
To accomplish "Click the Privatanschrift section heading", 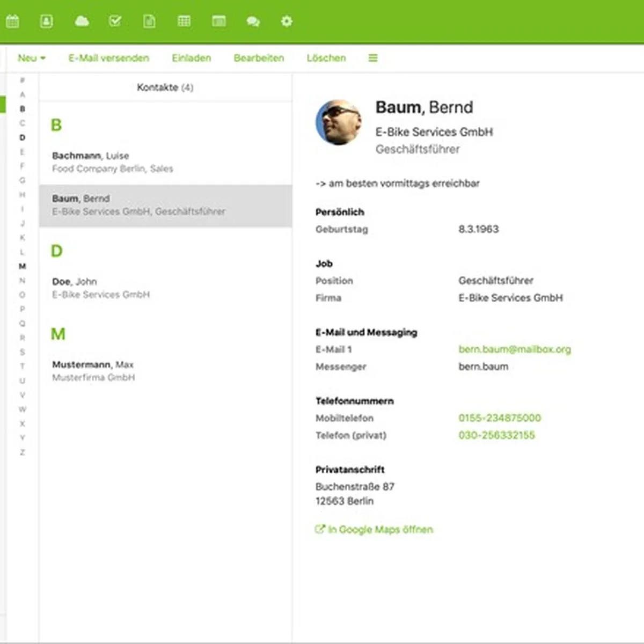I will [350, 470].
